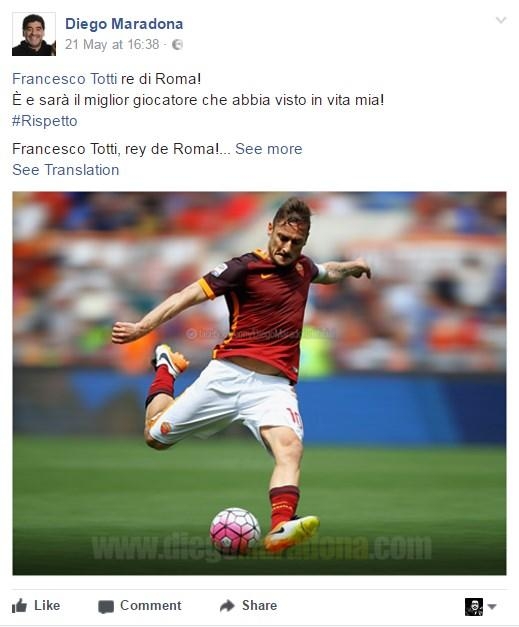The width and height of the screenshot is (519, 627).
Task: Click the www.diegomaradona.com watermark on photo
Action: 262,547
